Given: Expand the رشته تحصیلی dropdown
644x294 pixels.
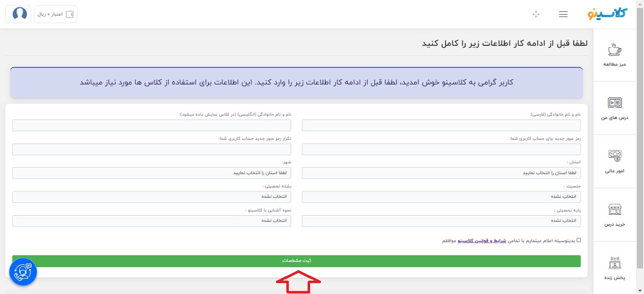Looking at the screenshot, I should [152, 196].
